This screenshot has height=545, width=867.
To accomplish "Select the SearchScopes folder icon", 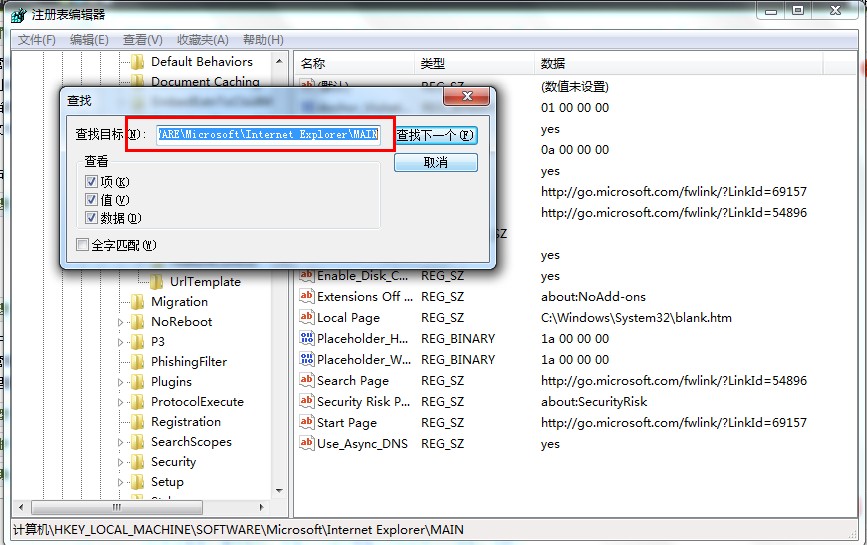I will tap(137, 442).
